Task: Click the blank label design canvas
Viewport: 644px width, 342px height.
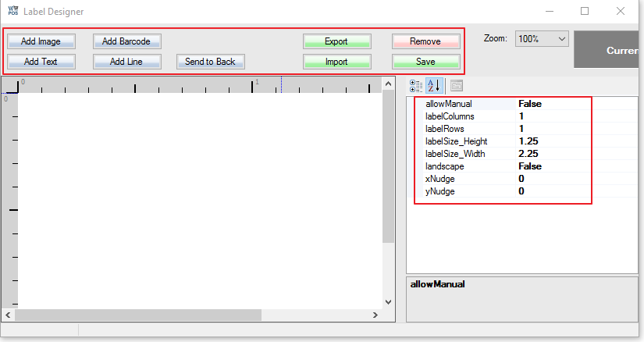Action: click(200, 201)
